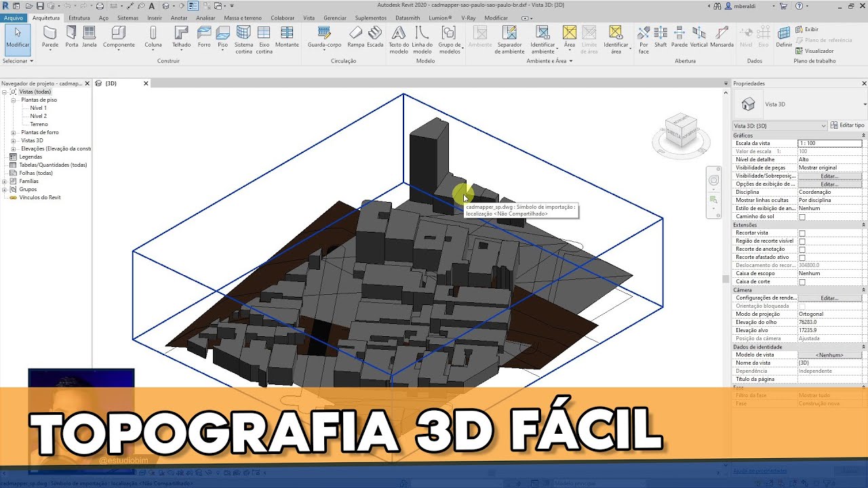The image size is (868, 488).
Task: Select the Identificar área tool
Action: click(616, 40)
